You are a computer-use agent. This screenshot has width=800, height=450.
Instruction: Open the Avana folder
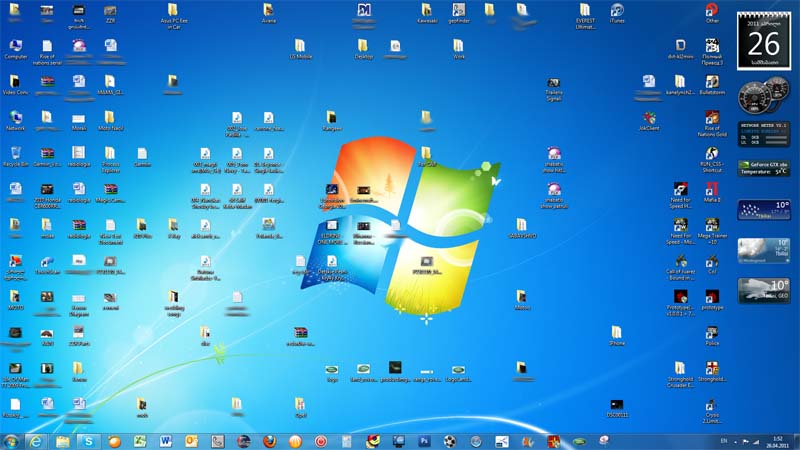click(268, 14)
